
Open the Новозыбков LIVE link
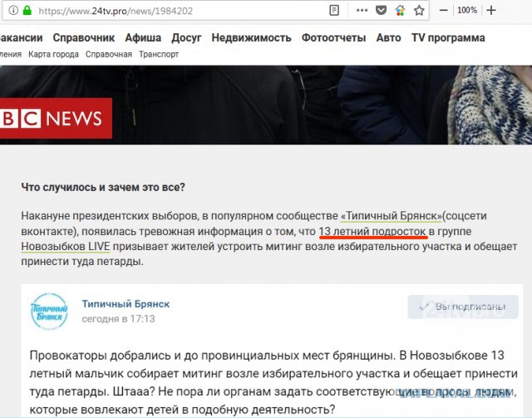66,246
